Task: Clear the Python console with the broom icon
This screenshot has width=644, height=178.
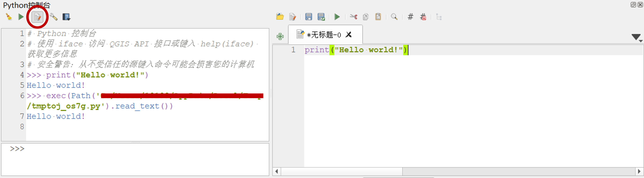Action: coord(9,17)
